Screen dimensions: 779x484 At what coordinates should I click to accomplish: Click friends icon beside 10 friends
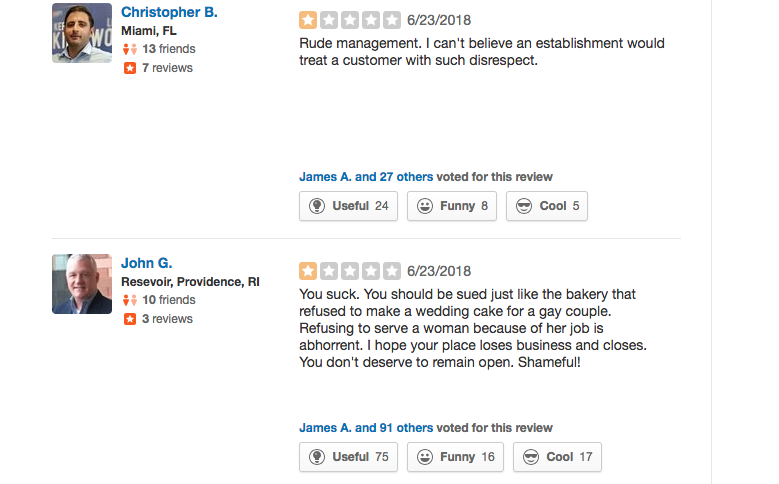[129, 300]
